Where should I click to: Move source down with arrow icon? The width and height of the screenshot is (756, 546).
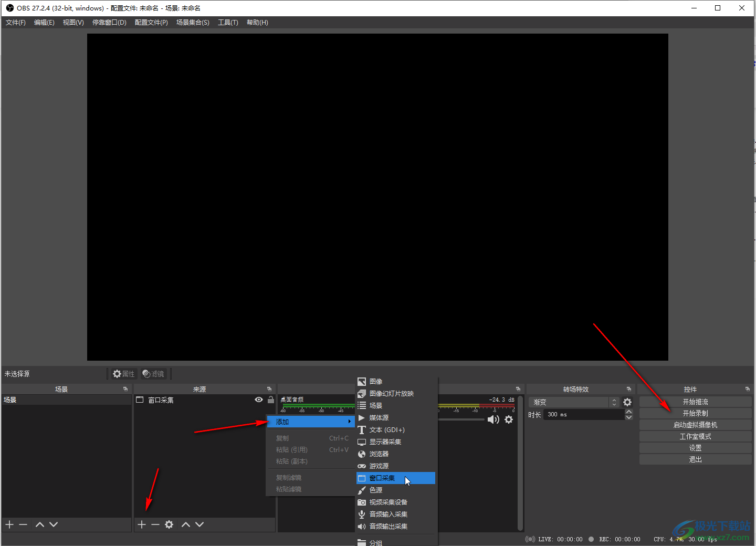click(199, 524)
